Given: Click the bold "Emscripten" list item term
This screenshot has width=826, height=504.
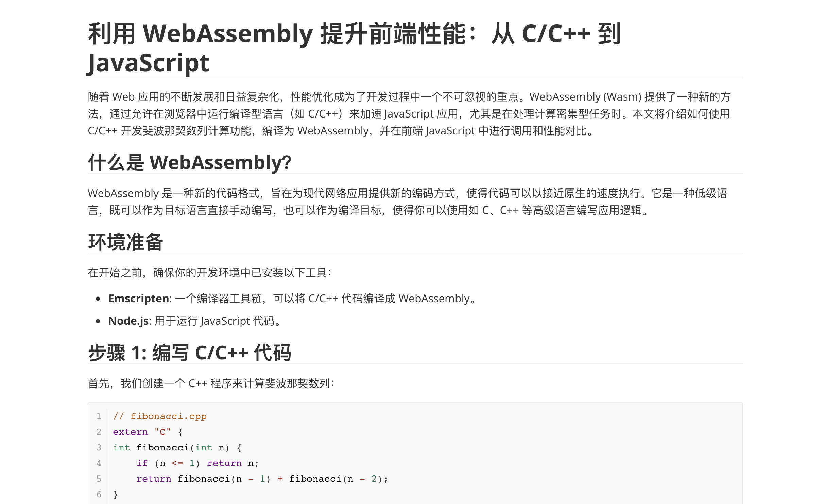Looking at the screenshot, I should click(x=138, y=299).
